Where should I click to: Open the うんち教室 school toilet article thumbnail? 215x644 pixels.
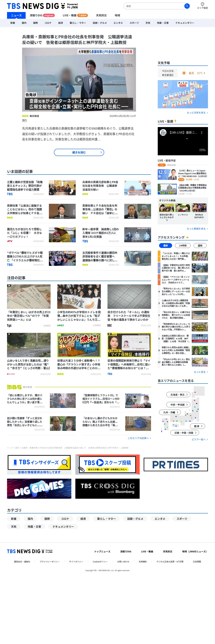79,296
